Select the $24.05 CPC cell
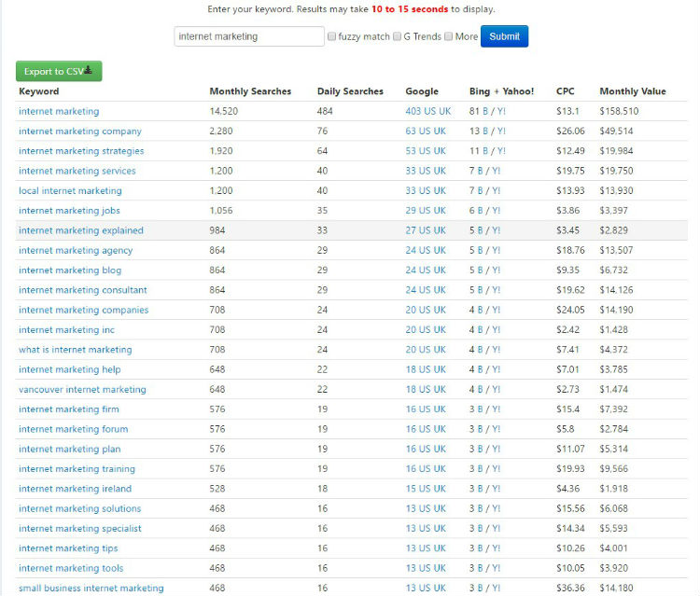Screen dimensions: 700x596 tap(570, 310)
